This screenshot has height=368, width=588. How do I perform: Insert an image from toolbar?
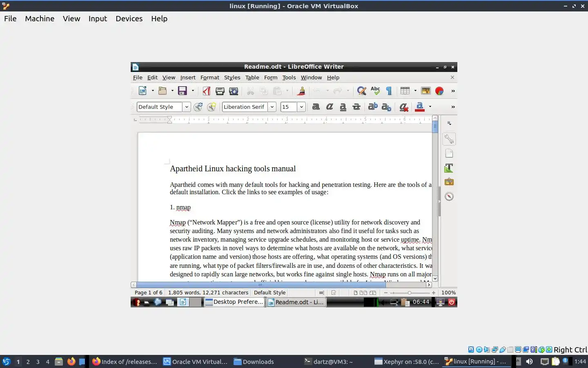[x=425, y=91]
